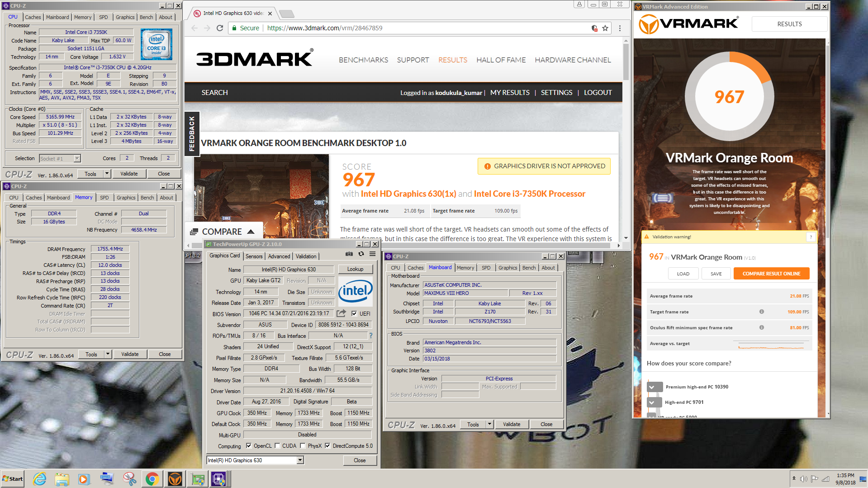This screenshot has width=868, height=488.
Task: Click the info icon for Oculus Rift minimum spec
Action: [x=762, y=327]
